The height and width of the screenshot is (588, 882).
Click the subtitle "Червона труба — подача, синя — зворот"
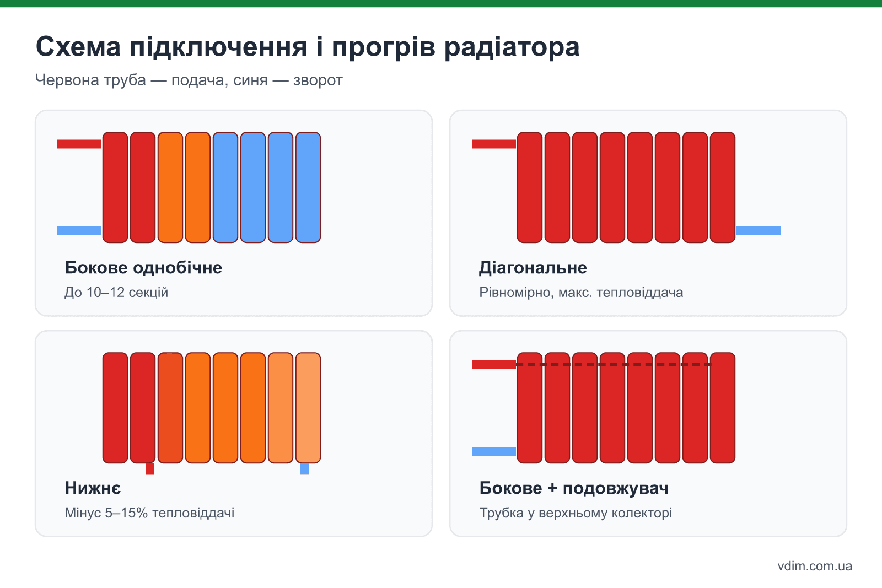pyautogui.click(x=189, y=80)
